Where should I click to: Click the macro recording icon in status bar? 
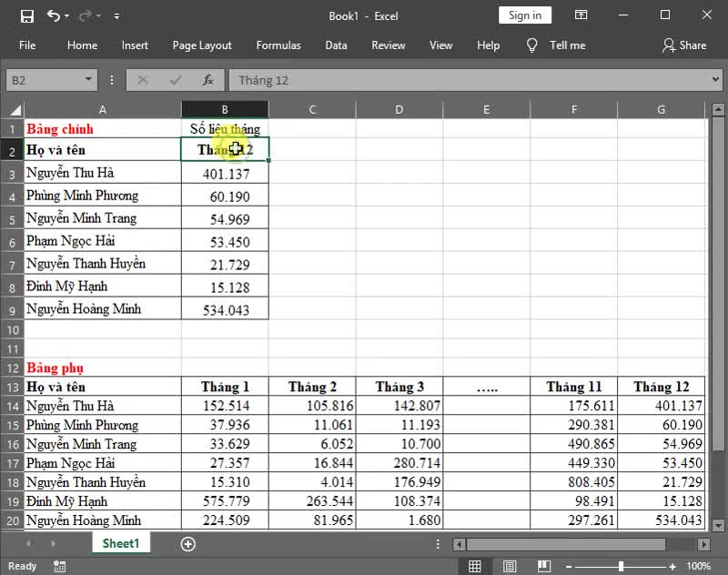[x=59, y=566]
